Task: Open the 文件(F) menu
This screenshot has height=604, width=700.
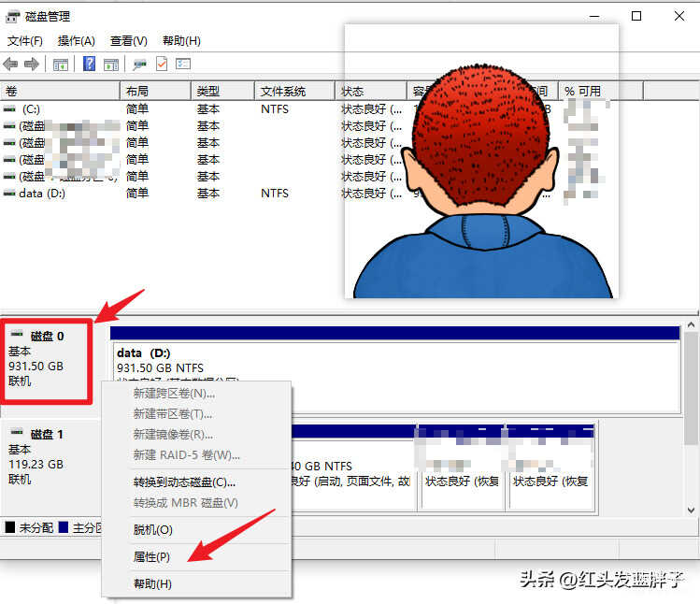Action: pos(25,41)
